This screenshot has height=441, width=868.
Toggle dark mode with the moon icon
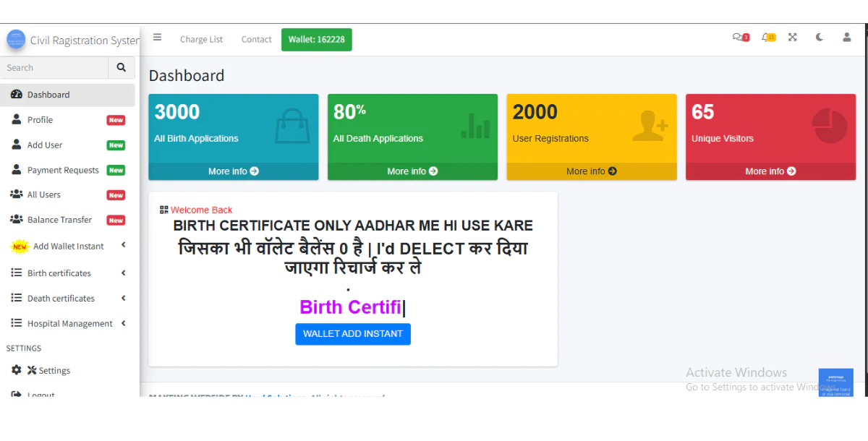820,38
